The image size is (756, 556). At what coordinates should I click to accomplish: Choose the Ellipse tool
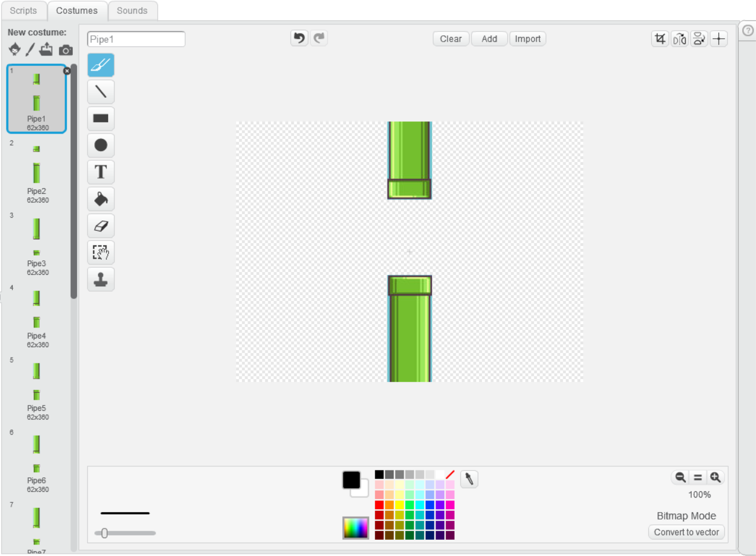(x=101, y=145)
